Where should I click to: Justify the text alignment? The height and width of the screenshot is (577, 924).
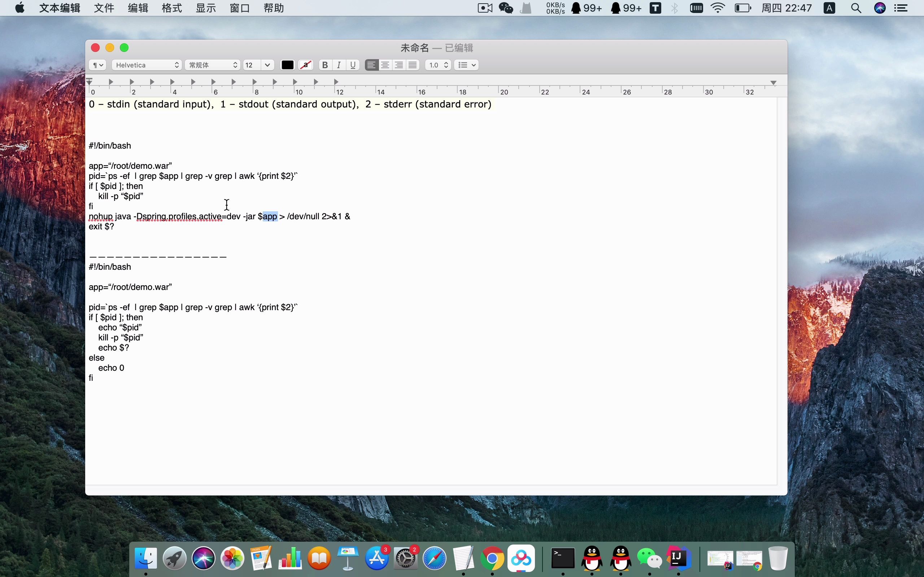pos(412,65)
